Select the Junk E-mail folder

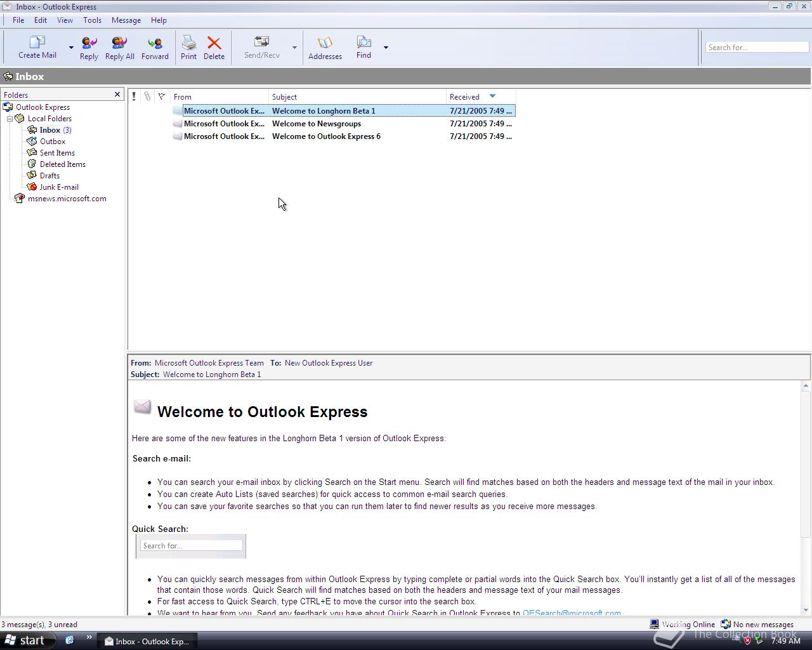[x=59, y=187]
